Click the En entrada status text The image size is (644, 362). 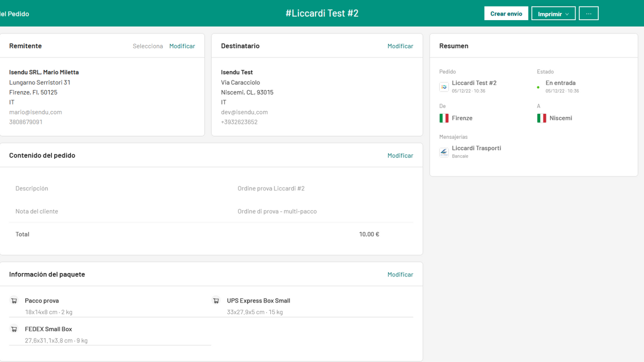pyautogui.click(x=560, y=83)
